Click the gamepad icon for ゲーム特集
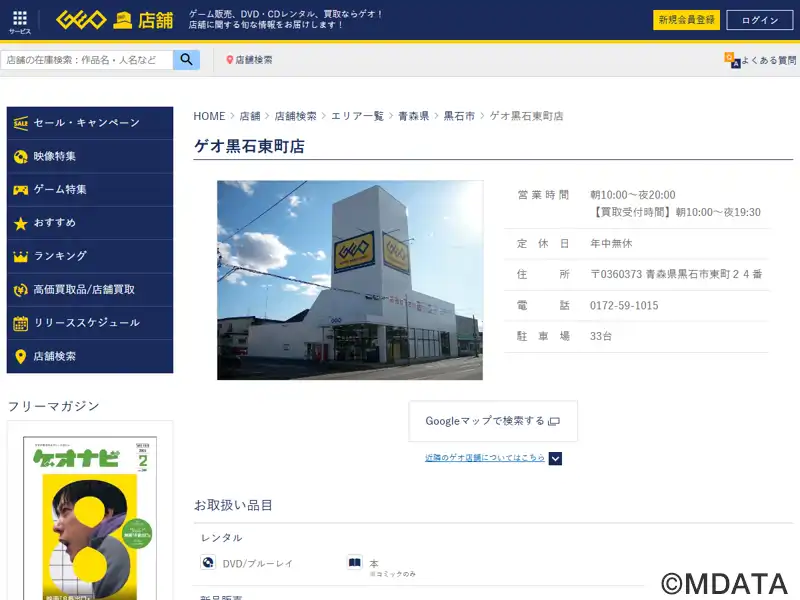The width and height of the screenshot is (800, 600). tap(20, 190)
